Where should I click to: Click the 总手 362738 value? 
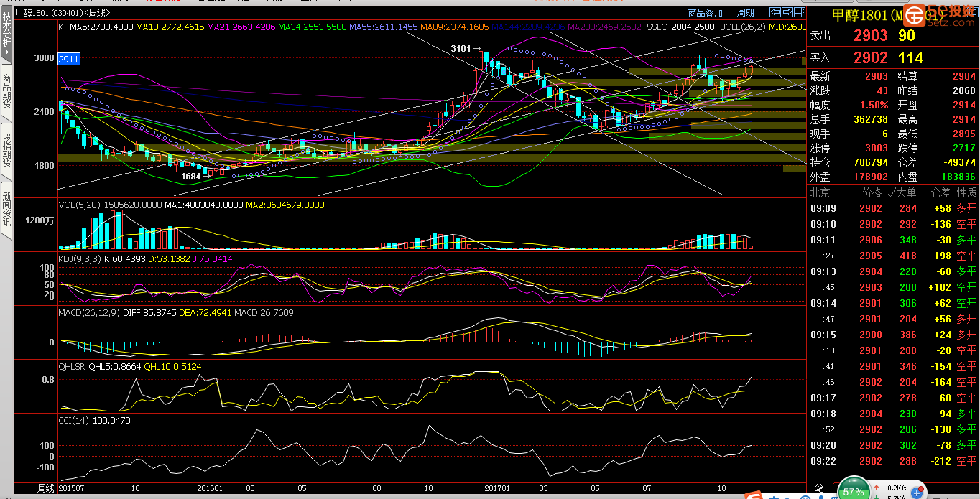[870, 119]
